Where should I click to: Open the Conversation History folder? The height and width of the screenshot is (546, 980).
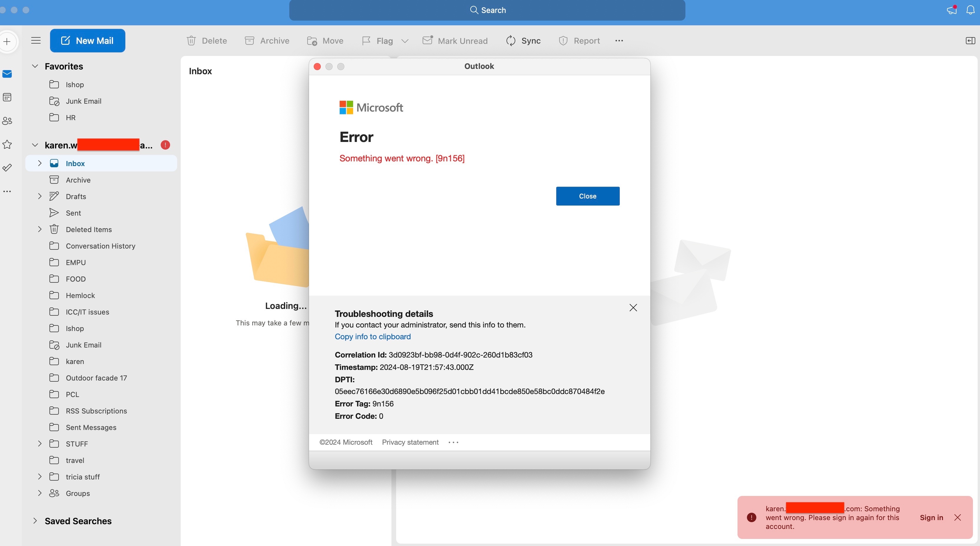point(100,246)
